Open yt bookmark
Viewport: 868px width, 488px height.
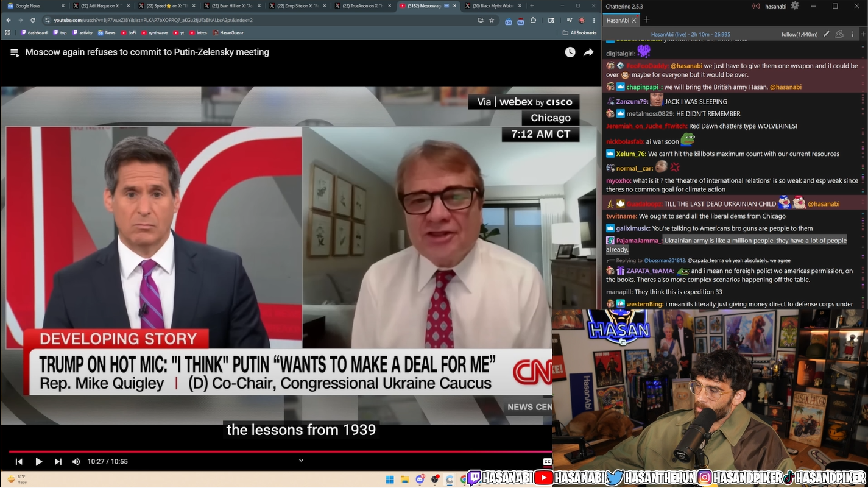pyautogui.click(x=178, y=33)
